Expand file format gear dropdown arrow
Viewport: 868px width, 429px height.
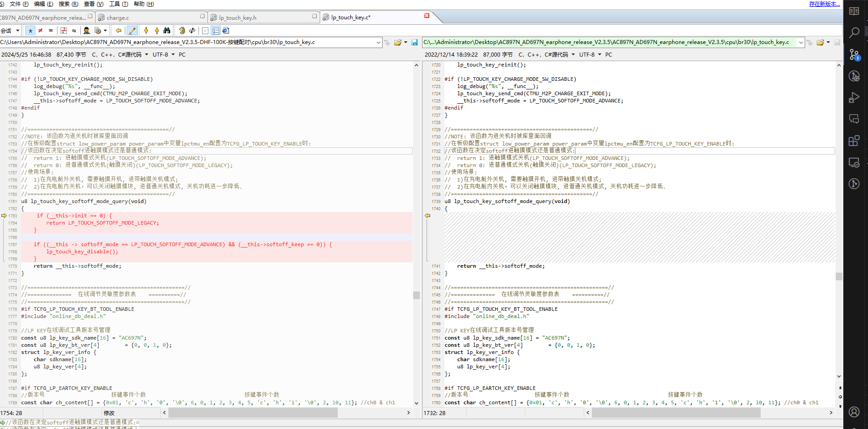click(x=106, y=31)
